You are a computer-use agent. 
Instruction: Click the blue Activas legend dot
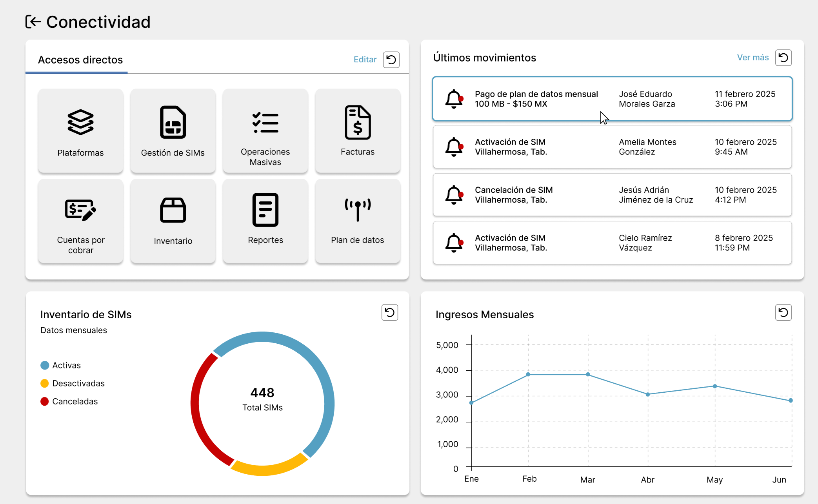[x=45, y=365]
